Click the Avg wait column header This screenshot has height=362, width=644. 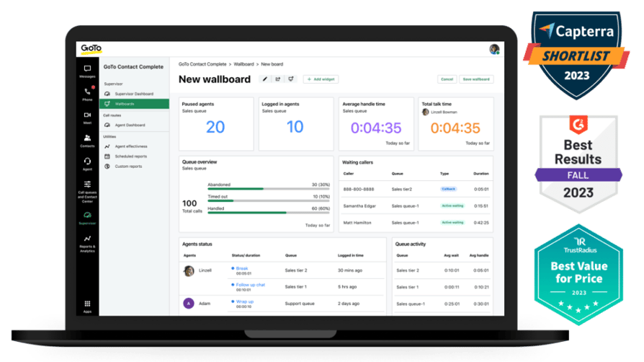[451, 255]
